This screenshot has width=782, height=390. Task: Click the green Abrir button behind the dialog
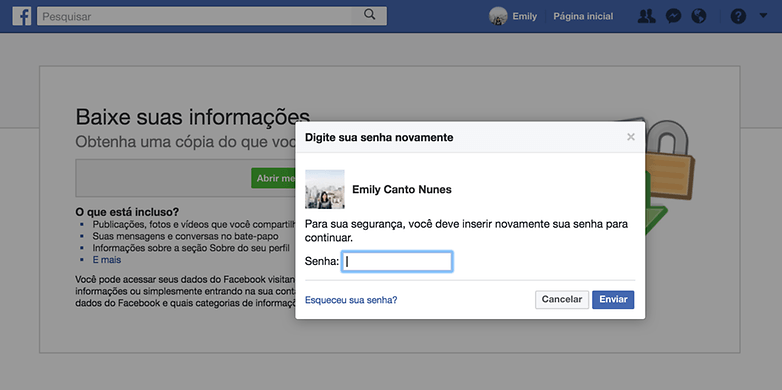(273, 178)
